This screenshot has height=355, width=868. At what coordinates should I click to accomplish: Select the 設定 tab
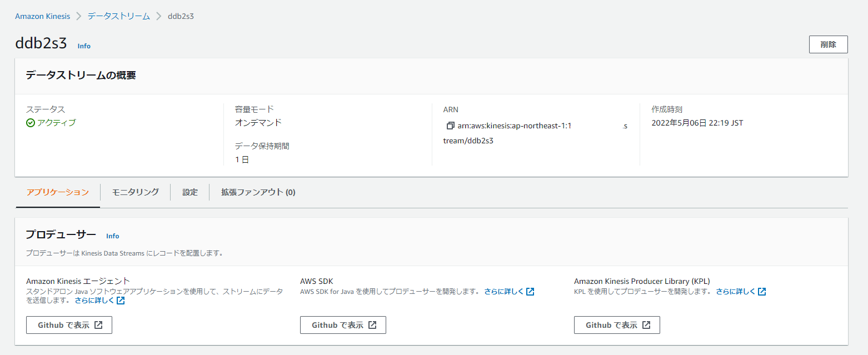pos(189,192)
